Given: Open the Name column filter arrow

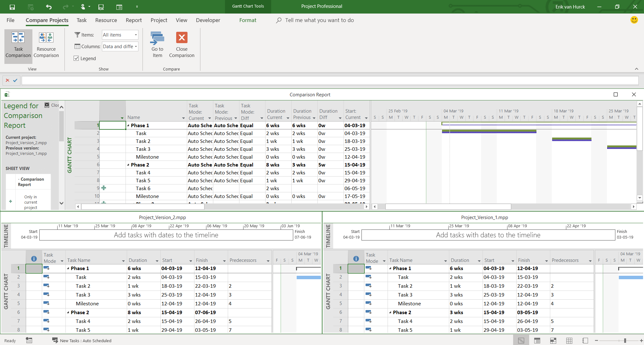Looking at the screenshot, I should 183,118.
